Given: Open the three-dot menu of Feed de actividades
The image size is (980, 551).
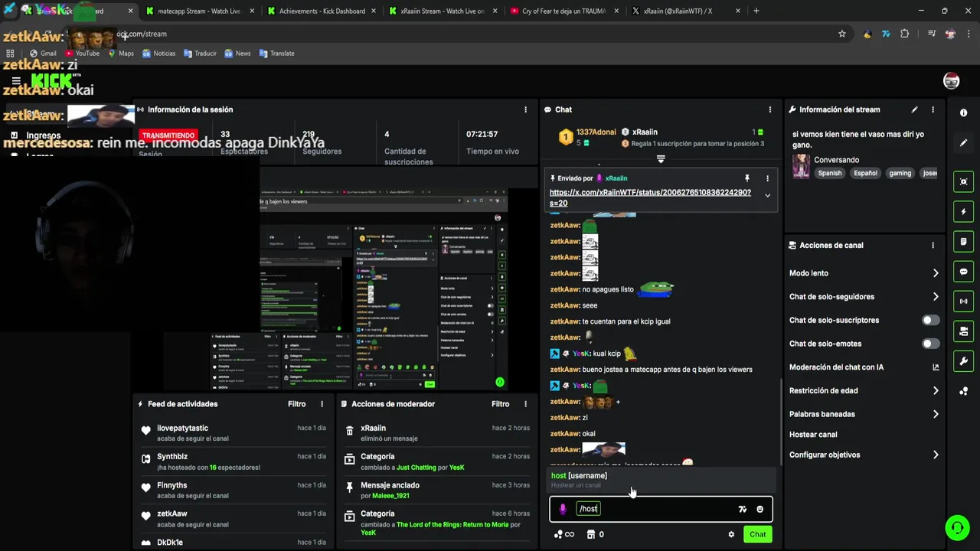Looking at the screenshot, I should [322, 404].
